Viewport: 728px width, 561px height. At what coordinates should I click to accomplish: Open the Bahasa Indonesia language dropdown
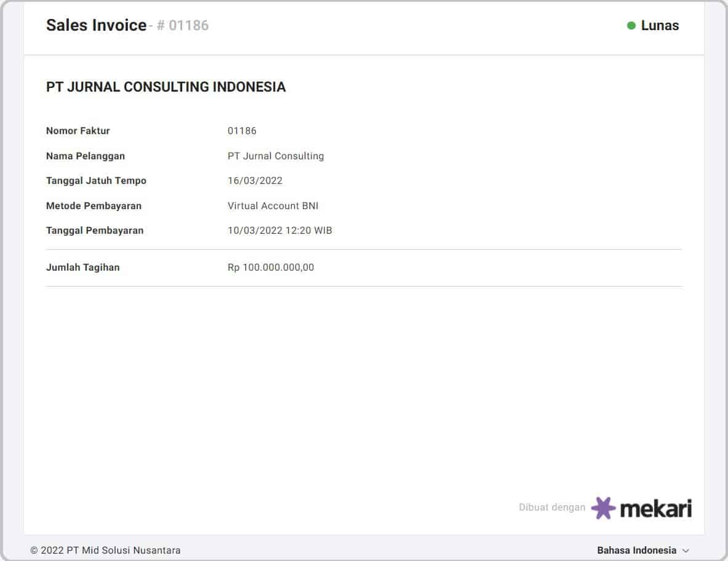tap(643, 551)
